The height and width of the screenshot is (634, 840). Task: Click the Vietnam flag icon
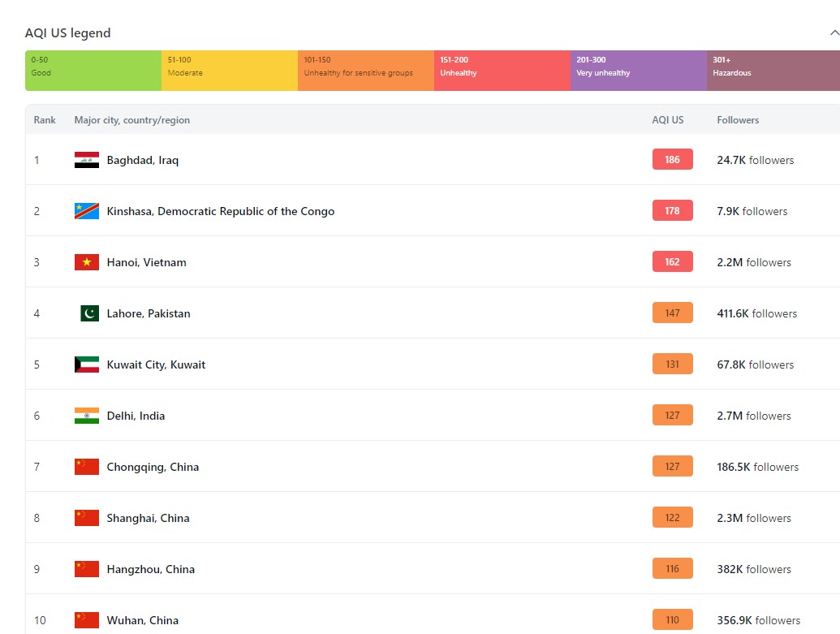(87, 262)
